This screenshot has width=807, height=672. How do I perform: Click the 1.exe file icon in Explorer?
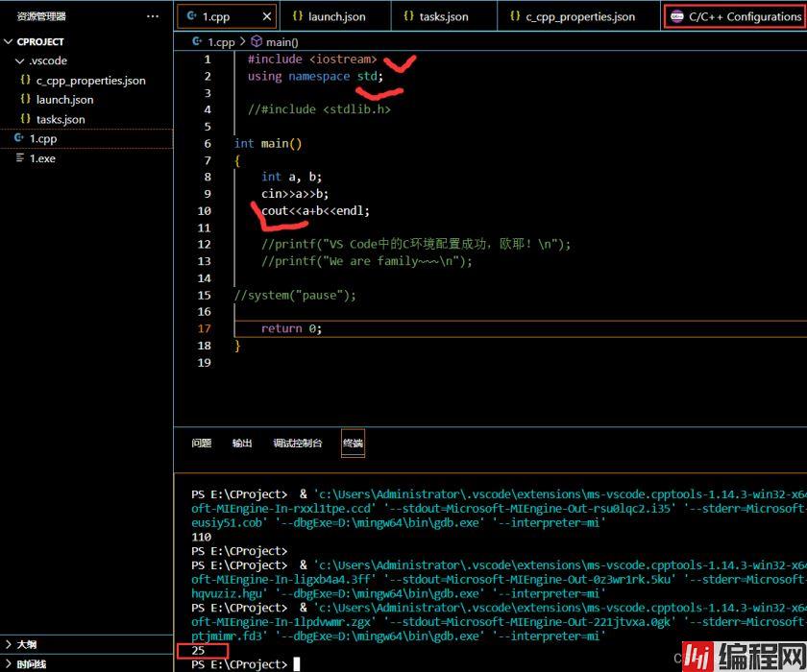pos(20,158)
